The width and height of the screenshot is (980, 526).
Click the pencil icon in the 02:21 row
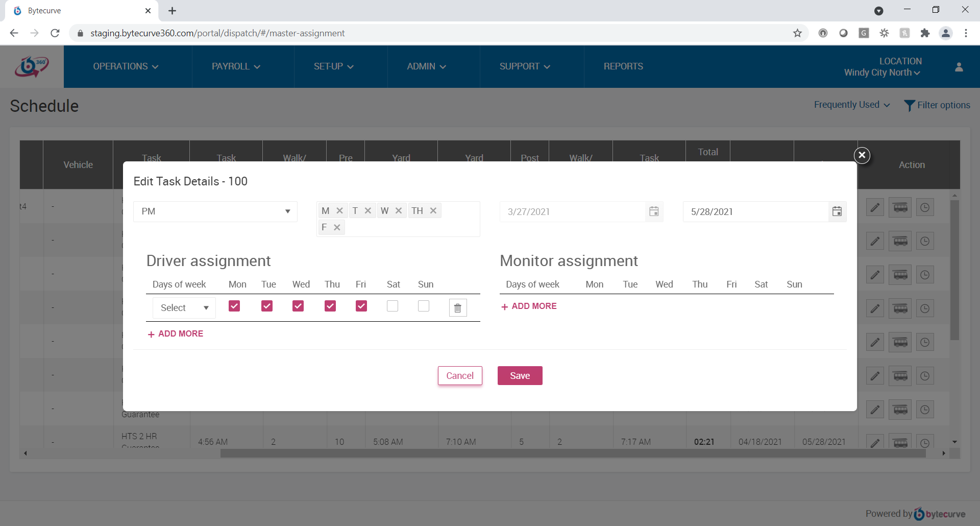pos(875,442)
